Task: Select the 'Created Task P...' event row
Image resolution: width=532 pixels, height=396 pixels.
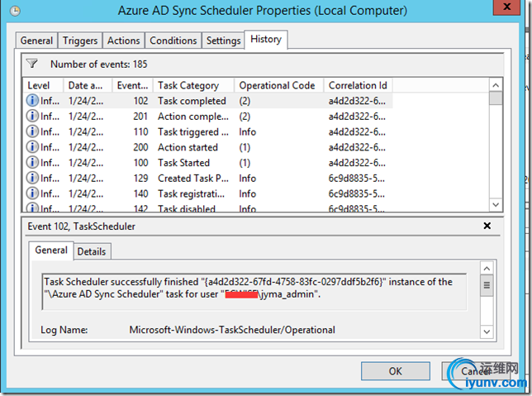Action: (208, 178)
